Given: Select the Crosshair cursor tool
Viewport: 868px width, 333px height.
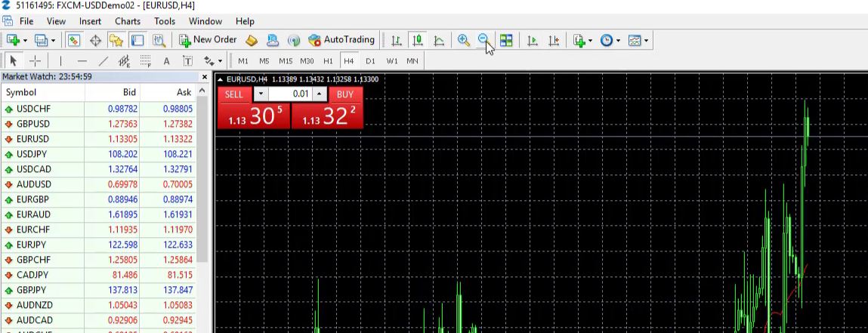Looking at the screenshot, I should click(x=35, y=61).
